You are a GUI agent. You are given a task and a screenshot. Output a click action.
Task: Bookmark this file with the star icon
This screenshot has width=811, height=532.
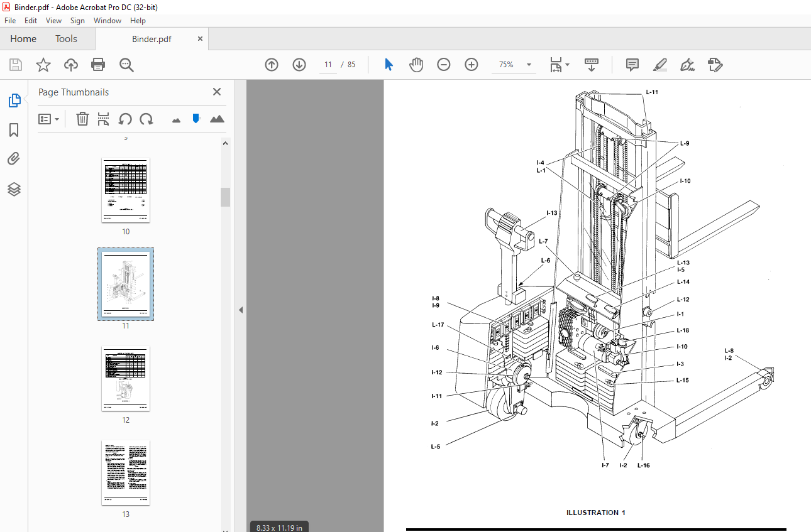(x=43, y=65)
